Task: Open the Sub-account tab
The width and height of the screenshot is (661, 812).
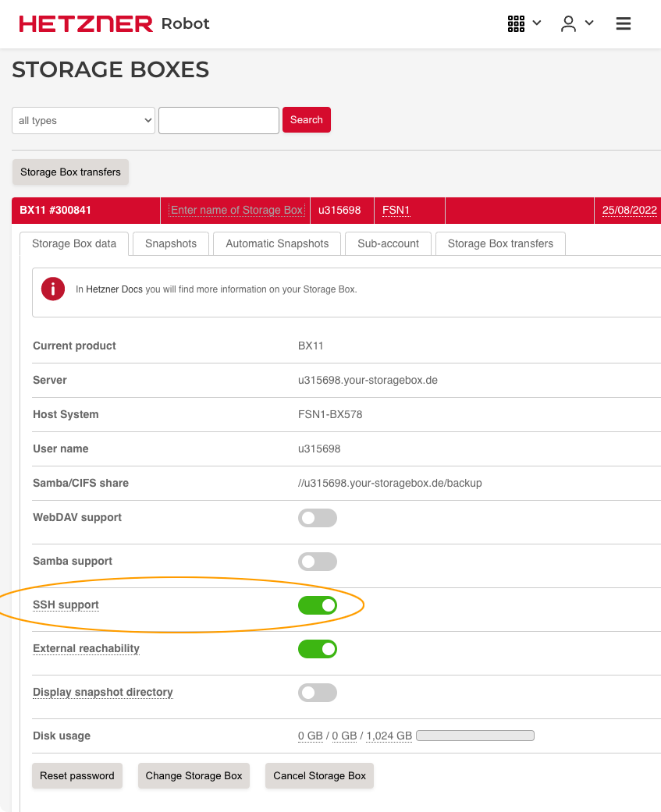Action: (x=388, y=243)
